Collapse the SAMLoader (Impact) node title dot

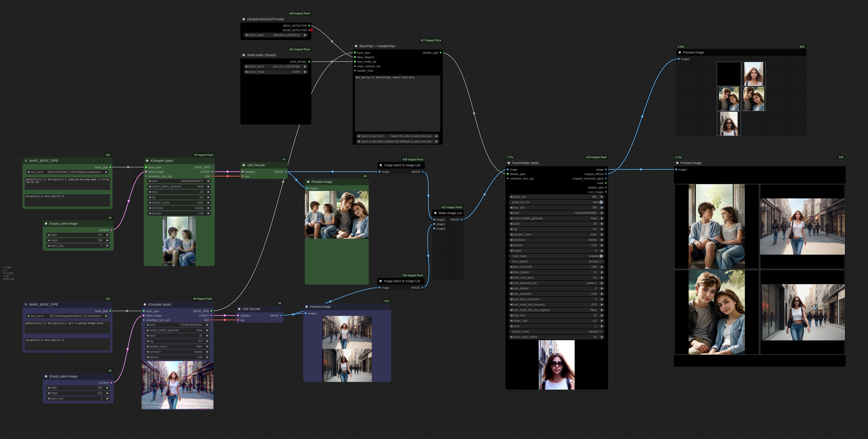pyautogui.click(x=244, y=55)
